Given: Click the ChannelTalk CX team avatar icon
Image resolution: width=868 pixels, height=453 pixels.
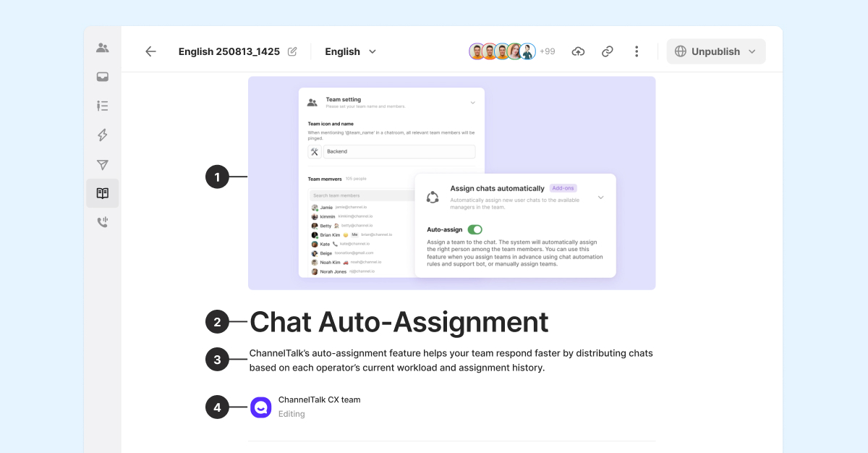Looking at the screenshot, I should coord(261,407).
